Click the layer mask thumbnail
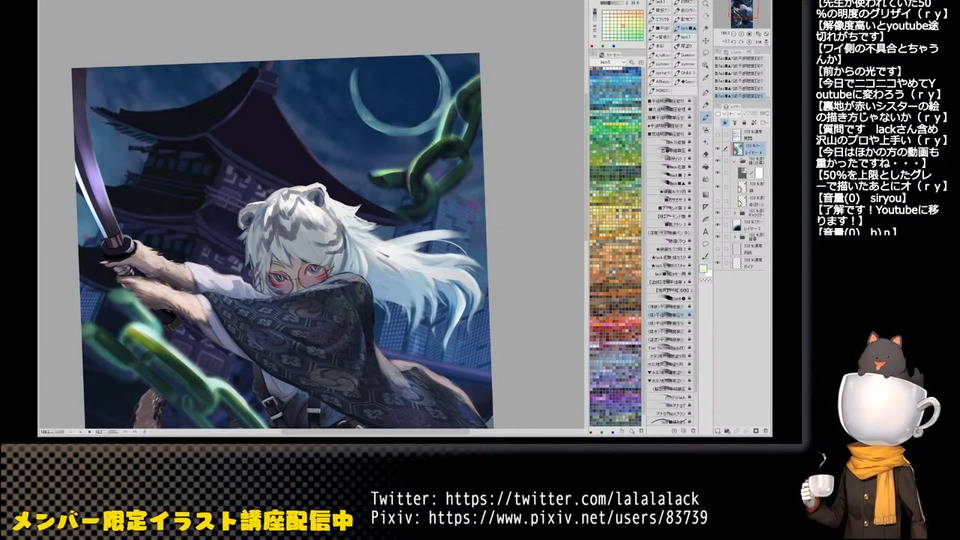 pos(759,173)
